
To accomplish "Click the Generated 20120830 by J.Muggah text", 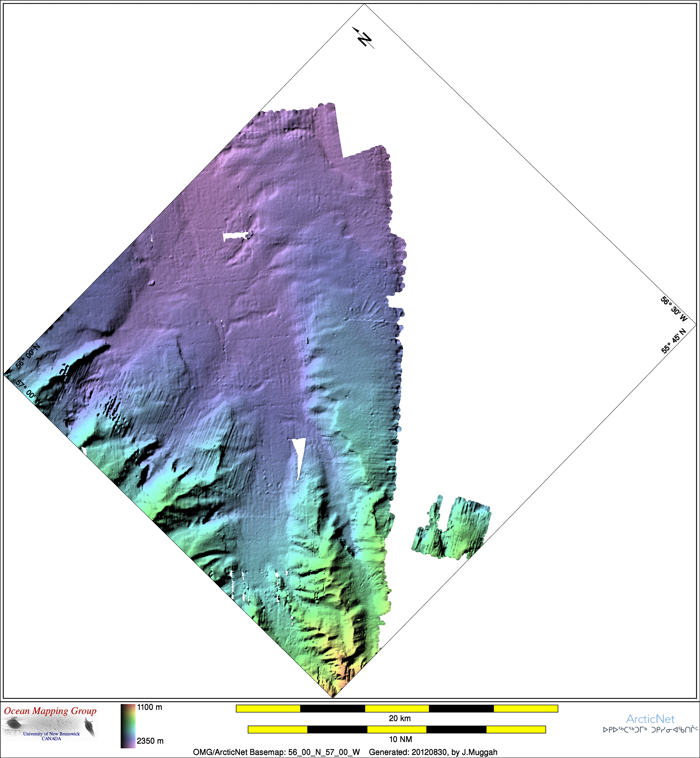I will pos(433,752).
